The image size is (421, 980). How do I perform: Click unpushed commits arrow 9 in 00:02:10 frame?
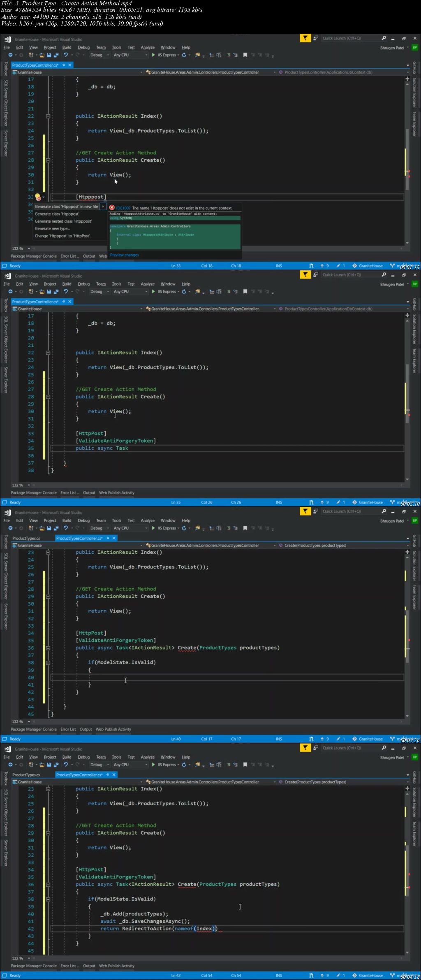[325, 502]
